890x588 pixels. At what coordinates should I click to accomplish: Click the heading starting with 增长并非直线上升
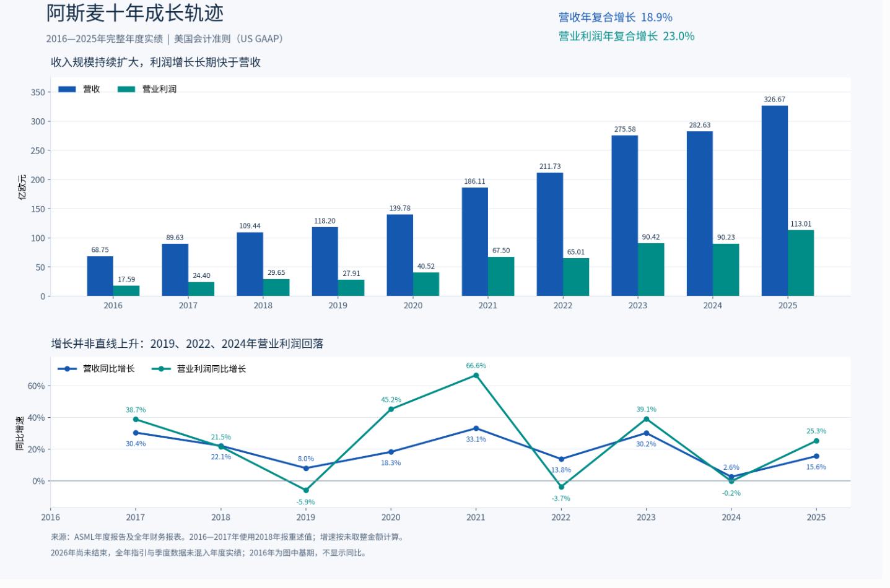(x=187, y=344)
